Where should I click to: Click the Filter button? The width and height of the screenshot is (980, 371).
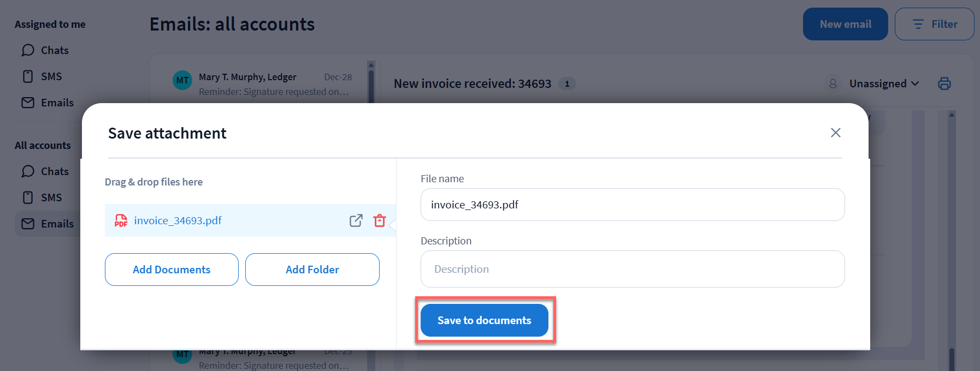(x=934, y=24)
